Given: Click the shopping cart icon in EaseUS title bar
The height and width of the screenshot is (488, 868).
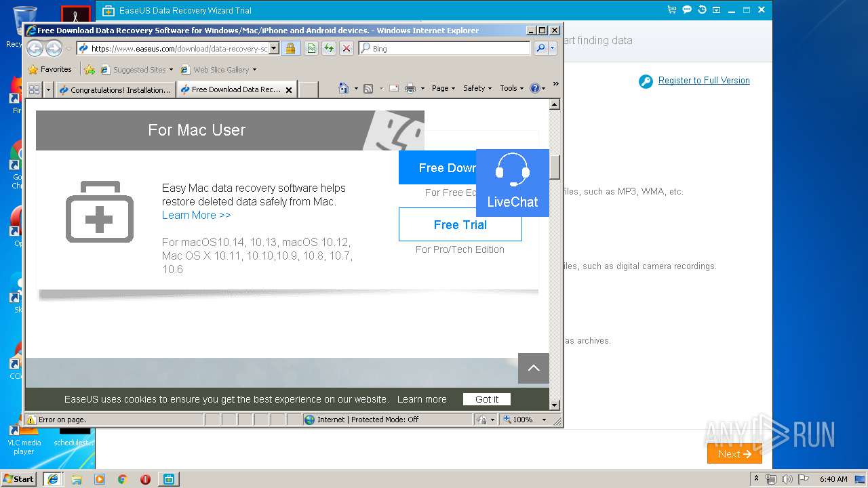Looking at the screenshot, I should coord(671,10).
